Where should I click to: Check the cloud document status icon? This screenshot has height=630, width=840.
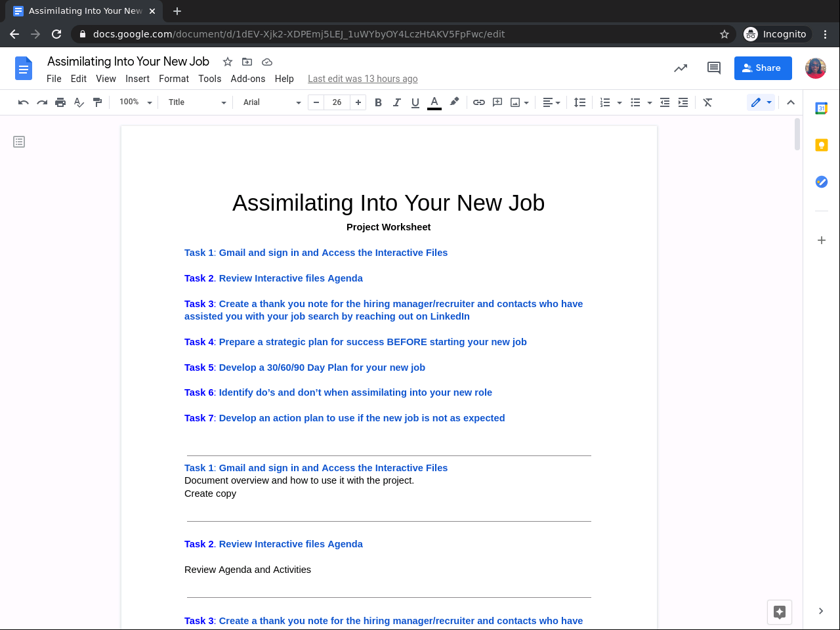267,62
